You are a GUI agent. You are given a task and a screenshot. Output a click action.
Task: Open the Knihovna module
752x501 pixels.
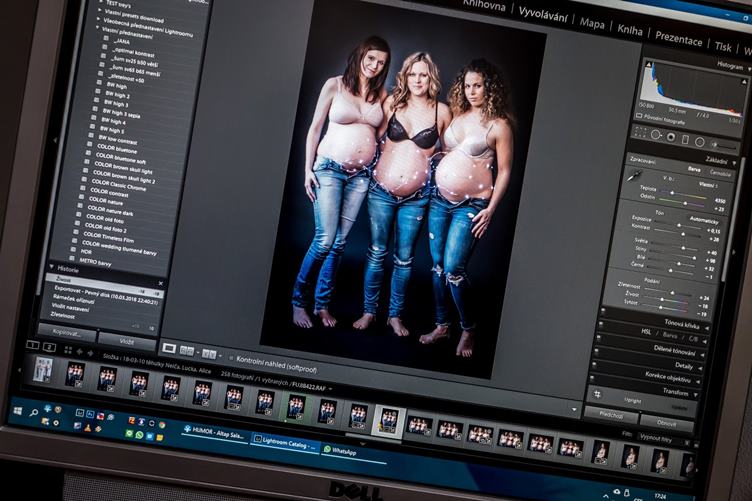pyautogui.click(x=483, y=5)
